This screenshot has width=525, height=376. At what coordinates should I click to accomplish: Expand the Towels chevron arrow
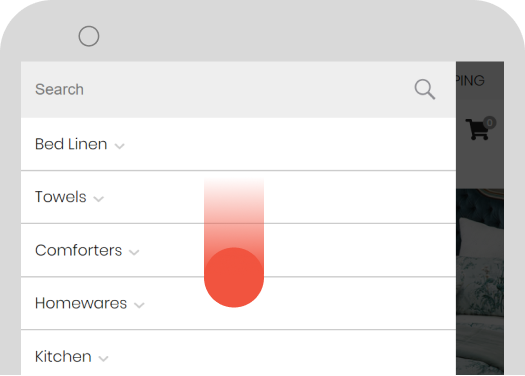(98, 199)
